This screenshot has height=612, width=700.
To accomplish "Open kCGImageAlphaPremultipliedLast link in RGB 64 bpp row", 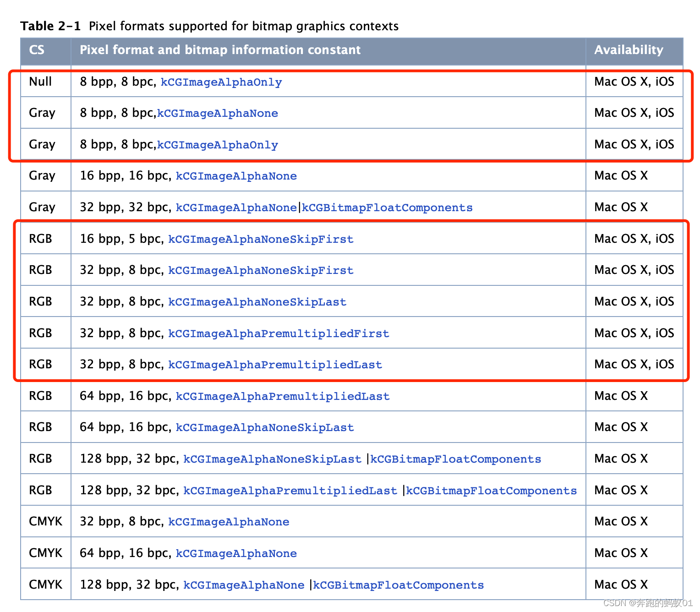I will tap(283, 397).
